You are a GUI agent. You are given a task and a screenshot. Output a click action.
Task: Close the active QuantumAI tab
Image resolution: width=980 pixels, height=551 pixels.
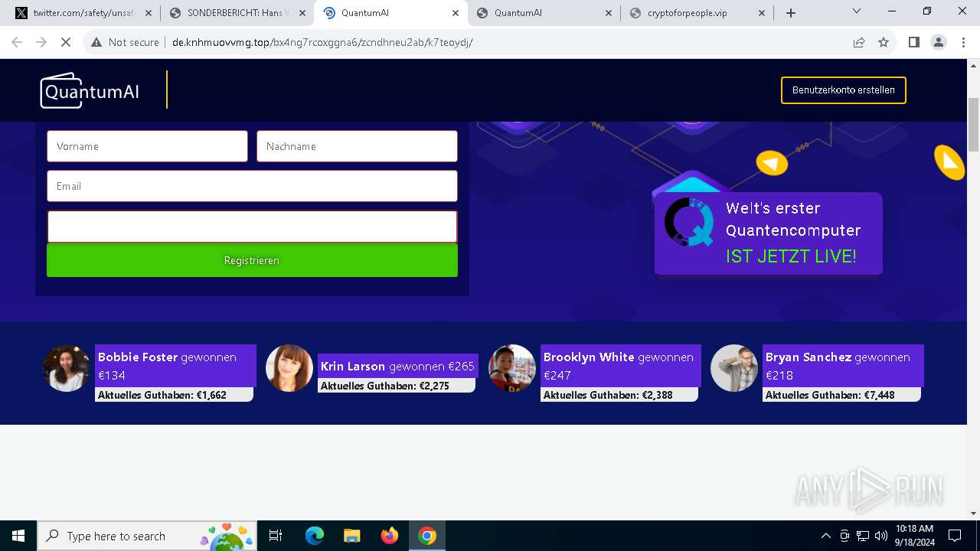[x=455, y=13]
